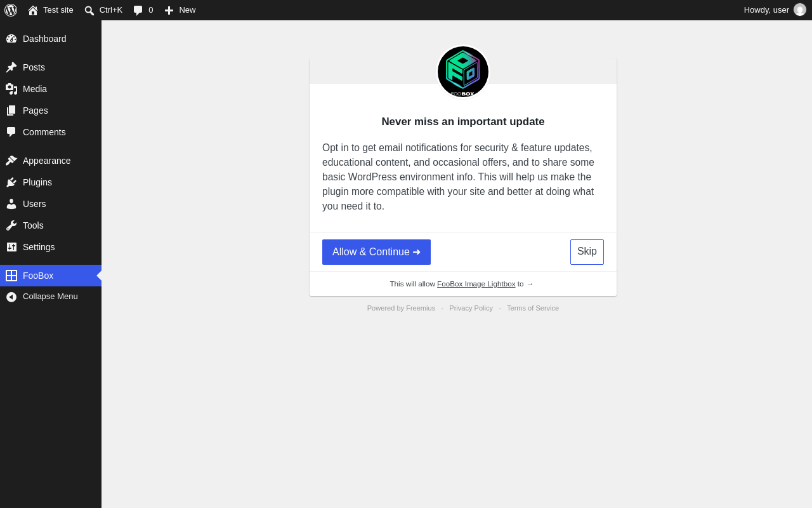Viewport: 812px width, 508px height.
Task: Click the Pages sidebar icon
Action: (11, 110)
